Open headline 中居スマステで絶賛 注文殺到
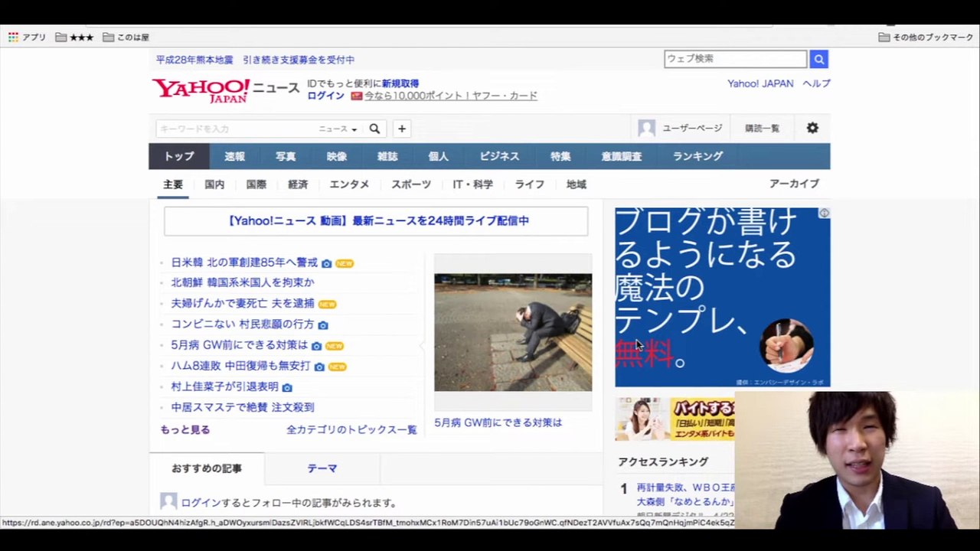 [243, 407]
